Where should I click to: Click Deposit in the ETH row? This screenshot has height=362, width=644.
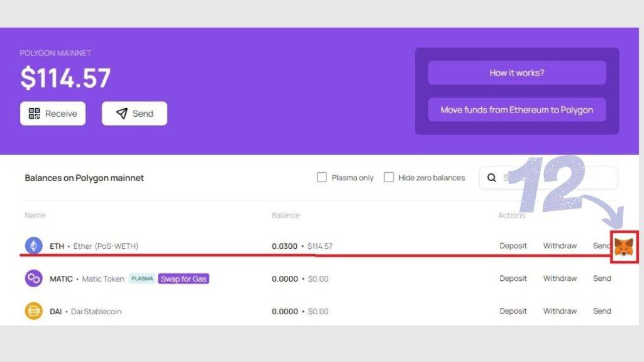513,246
